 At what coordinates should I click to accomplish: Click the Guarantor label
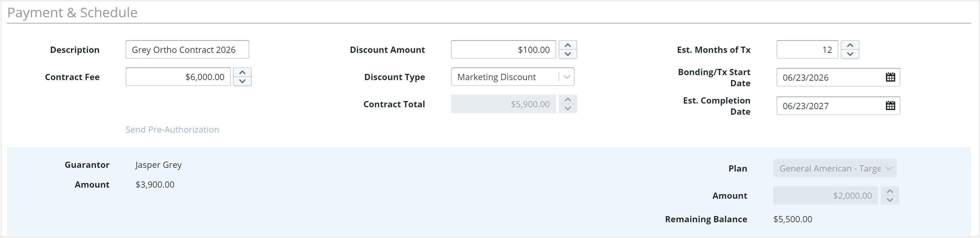coord(87,165)
